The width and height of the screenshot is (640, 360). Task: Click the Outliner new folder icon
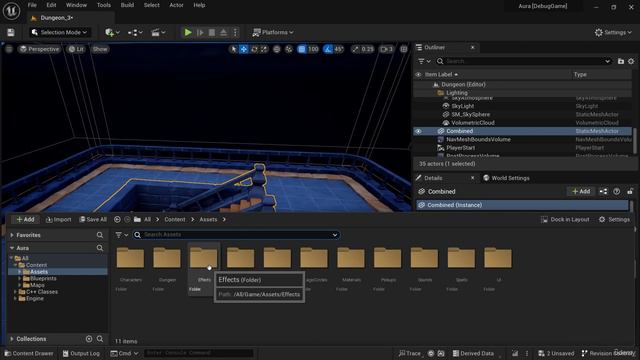[621, 61]
